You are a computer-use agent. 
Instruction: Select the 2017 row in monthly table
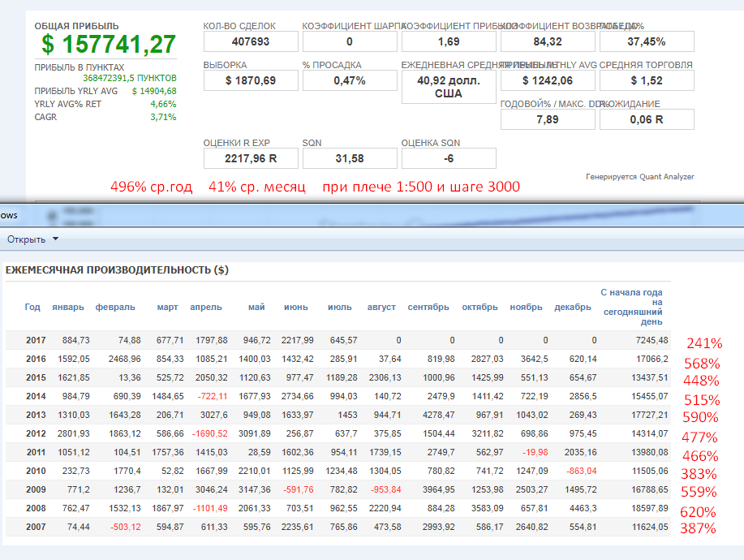coord(338,340)
